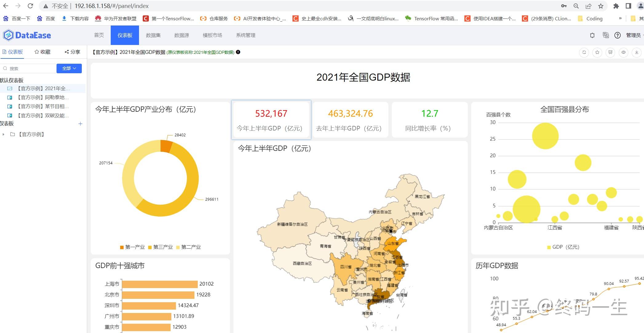Open the 管理员 user menu
The width and height of the screenshot is (644, 333).
click(634, 35)
